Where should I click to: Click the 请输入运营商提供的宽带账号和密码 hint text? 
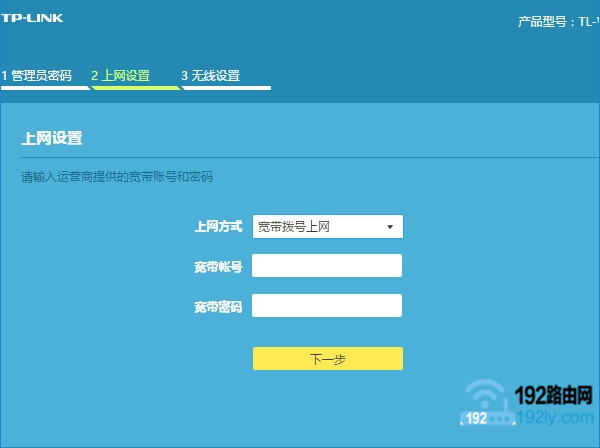click(x=117, y=177)
